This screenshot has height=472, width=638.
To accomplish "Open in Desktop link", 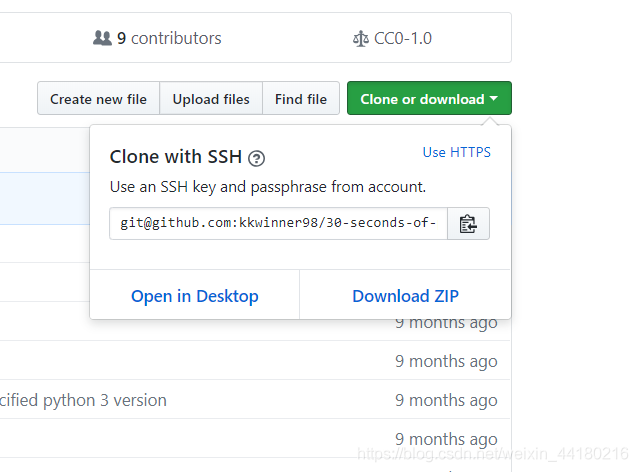I will click(x=194, y=296).
